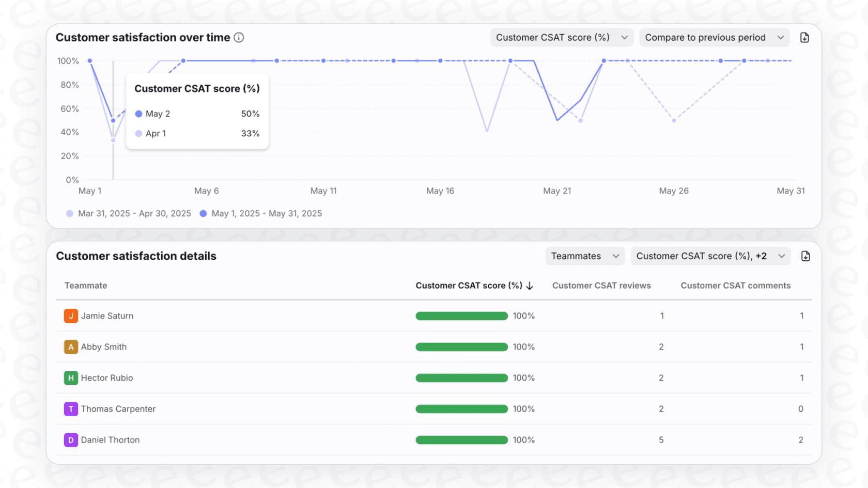Select Daniel Thorton's avatar icon
Screen dimensions: 868x488
tap(71, 439)
